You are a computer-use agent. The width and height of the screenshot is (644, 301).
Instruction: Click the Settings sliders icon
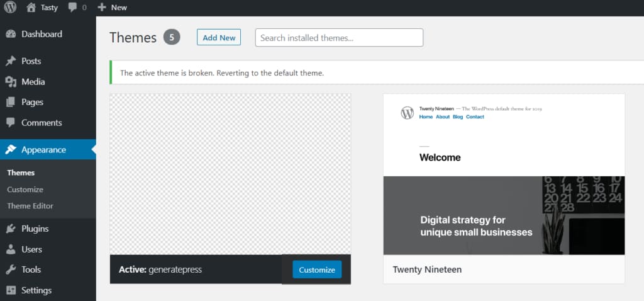(x=11, y=290)
